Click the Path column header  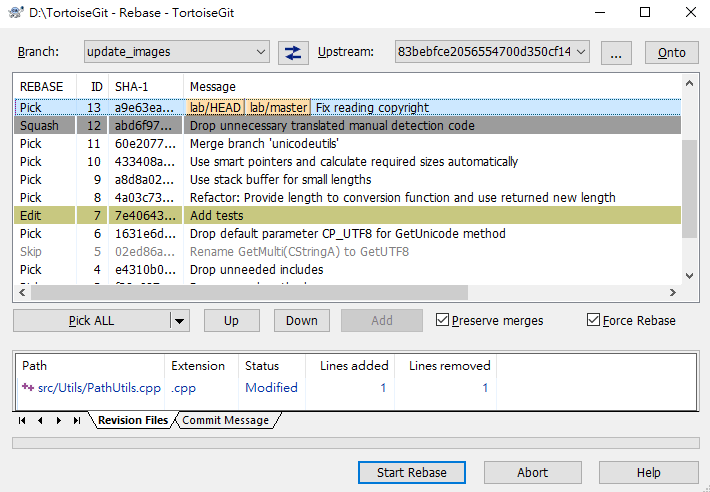(91, 366)
